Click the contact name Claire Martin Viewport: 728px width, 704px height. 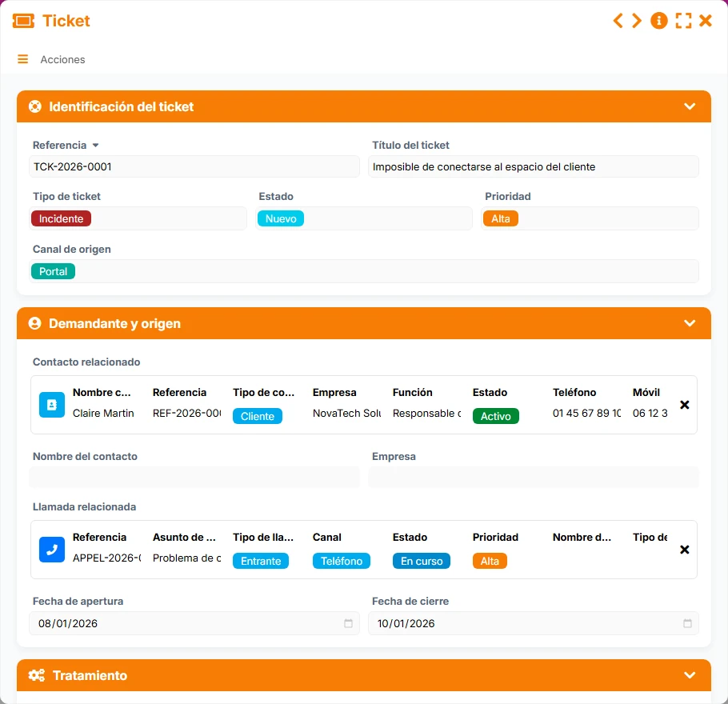click(103, 414)
